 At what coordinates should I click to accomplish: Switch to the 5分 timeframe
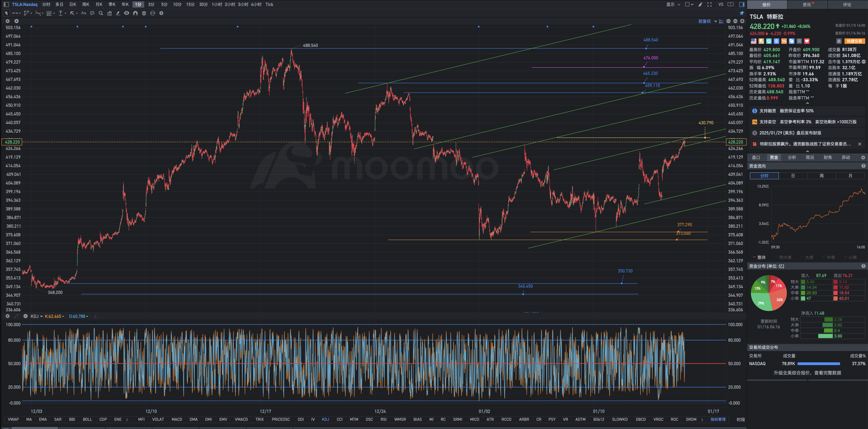click(164, 4)
